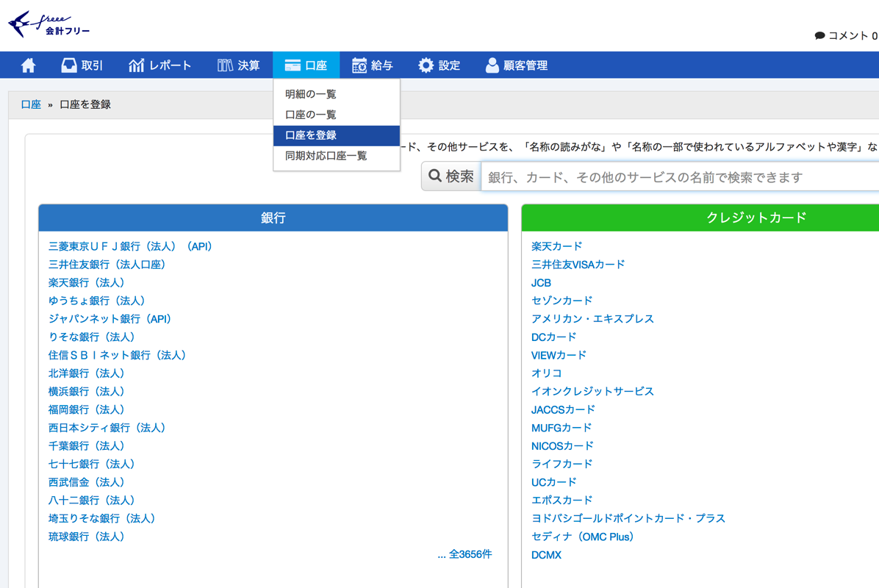Open ジャパンネット銀行（API） link
This screenshot has height=588, width=879.
(x=110, y=319)
